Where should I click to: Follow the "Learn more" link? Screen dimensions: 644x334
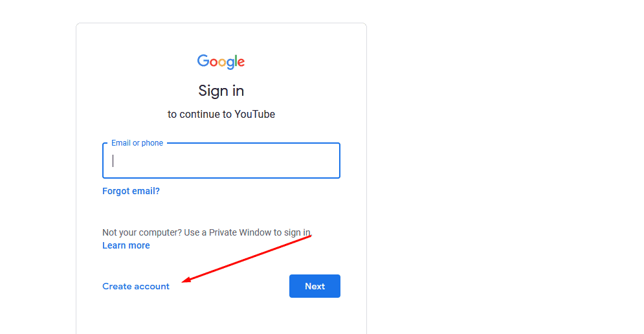pos(126,245)
